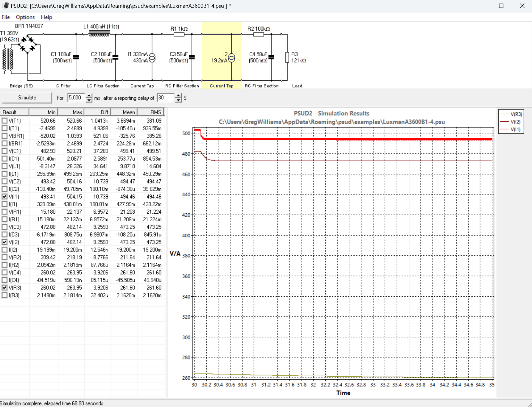Select the R2 100kΩ resistor symbol
Image resolution: width=532 pixels, height=407 pixels.
[x=259, y=35]
